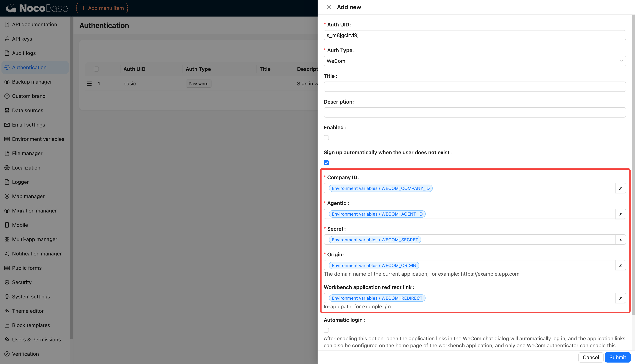635x364 pixels.
Task: Uncheck Sign up automatically checkbox
Action: pos(326,163)
